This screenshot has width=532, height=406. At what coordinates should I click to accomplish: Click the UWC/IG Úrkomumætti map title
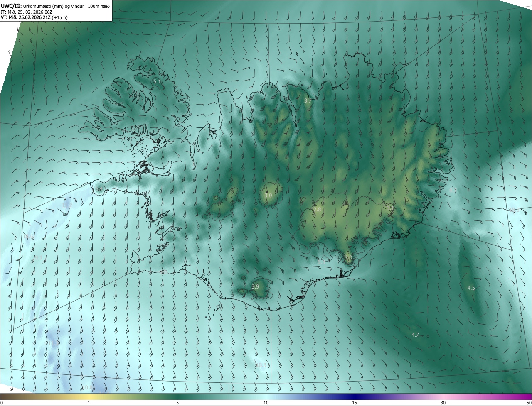pos(55,5)
